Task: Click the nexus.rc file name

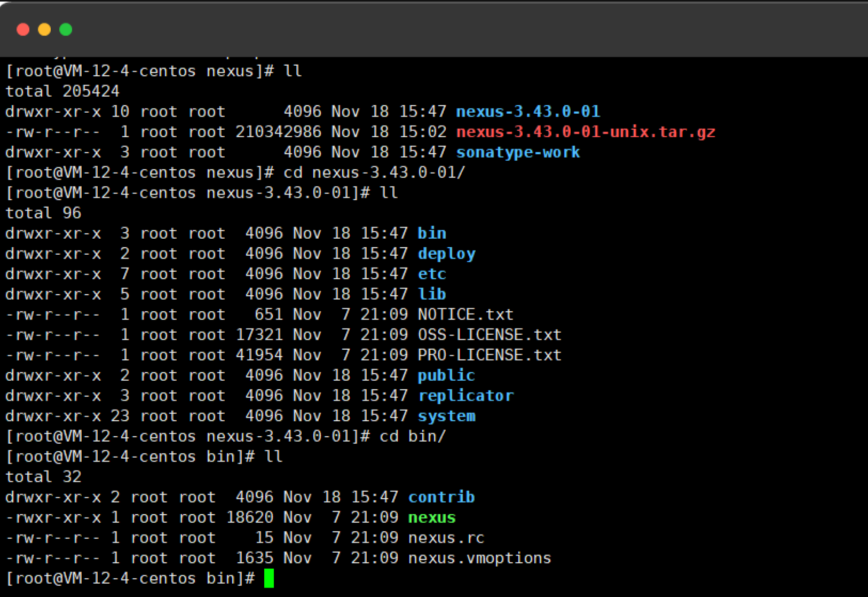Action: [x=446, y=538]
